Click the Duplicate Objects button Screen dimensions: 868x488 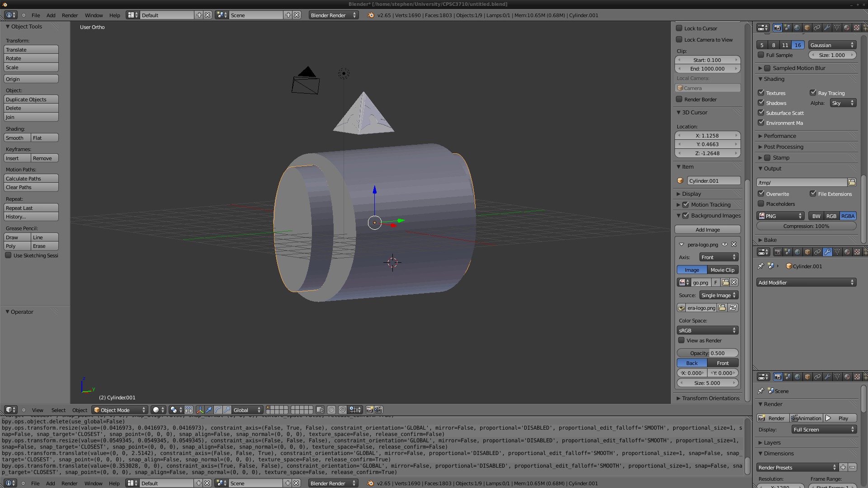point(31,99)
